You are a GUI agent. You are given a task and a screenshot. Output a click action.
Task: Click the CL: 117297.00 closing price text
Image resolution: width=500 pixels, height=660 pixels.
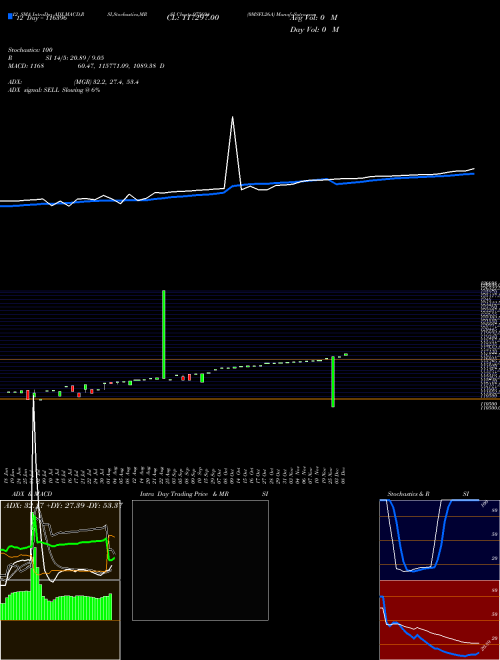[x=193, y=18]
